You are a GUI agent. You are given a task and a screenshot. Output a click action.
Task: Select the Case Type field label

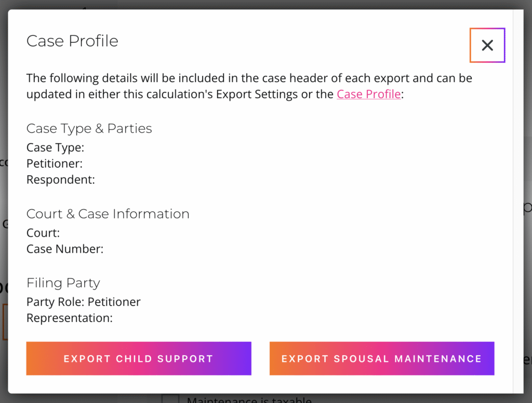pos(55,148)
